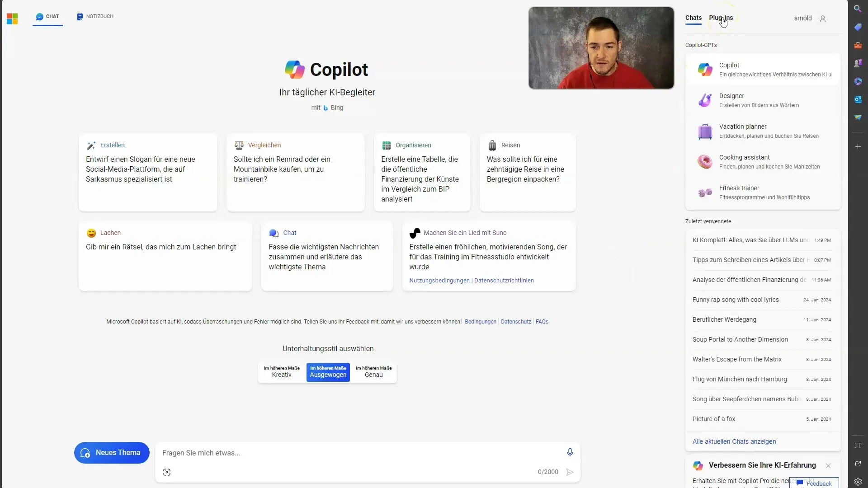Screen dimensions: 868x488
Task: Select the Cooking assistant GPT
Action: (763, 161)
